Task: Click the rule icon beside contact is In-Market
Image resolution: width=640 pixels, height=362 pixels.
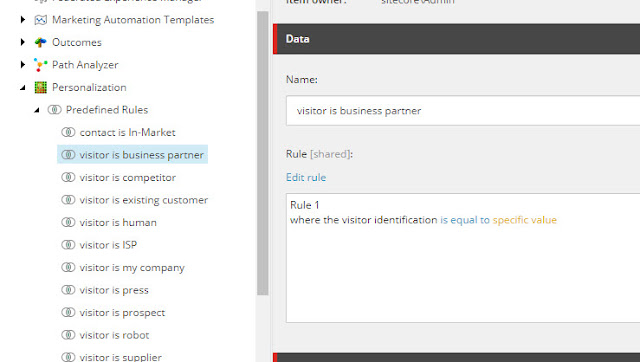Action: tap(68, 132)
